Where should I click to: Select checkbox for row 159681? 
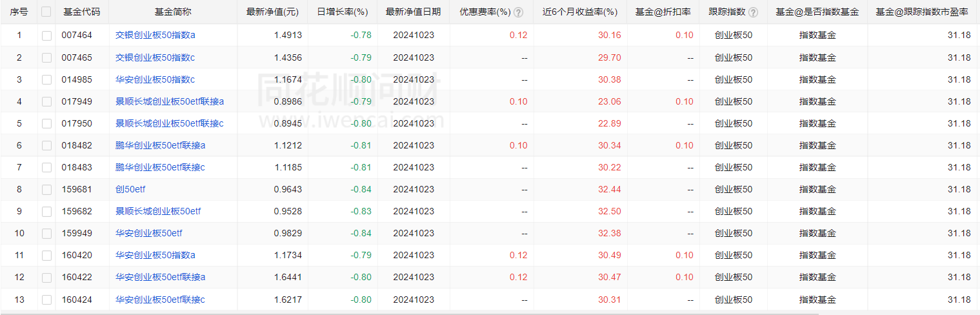[x=46, y=189]
